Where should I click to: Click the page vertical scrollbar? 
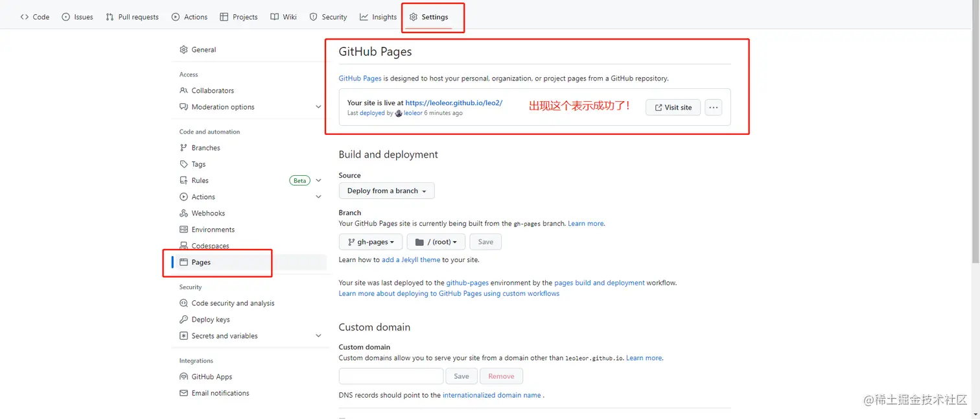975,133
